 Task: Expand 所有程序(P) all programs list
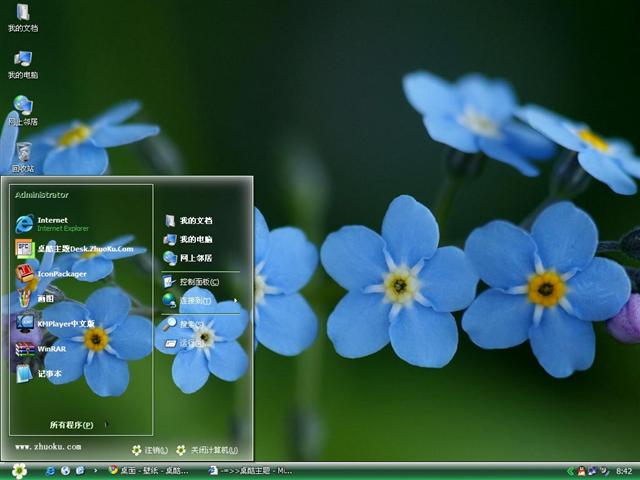point(78,425)
